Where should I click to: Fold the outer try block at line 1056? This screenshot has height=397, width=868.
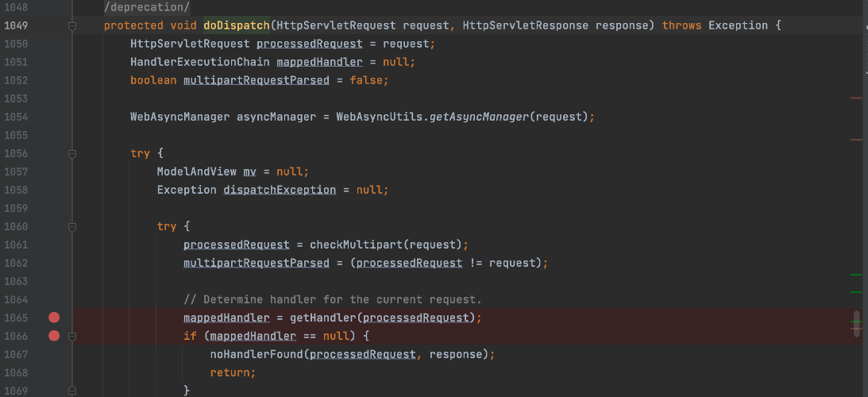[71, 153]
